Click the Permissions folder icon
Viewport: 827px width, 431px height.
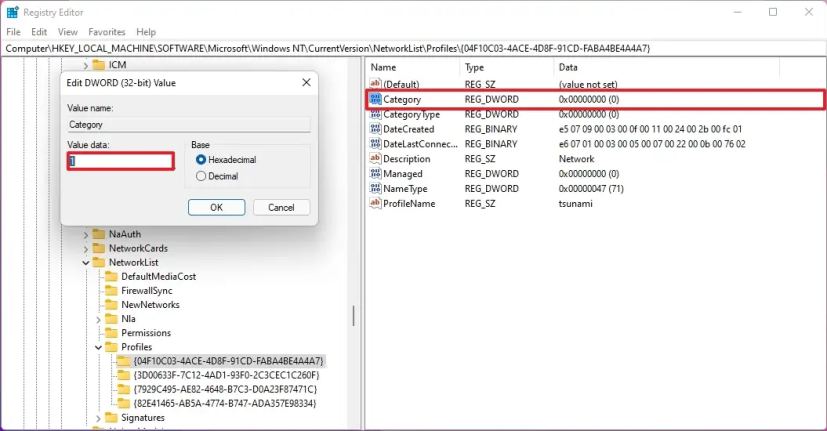[111, 333]
